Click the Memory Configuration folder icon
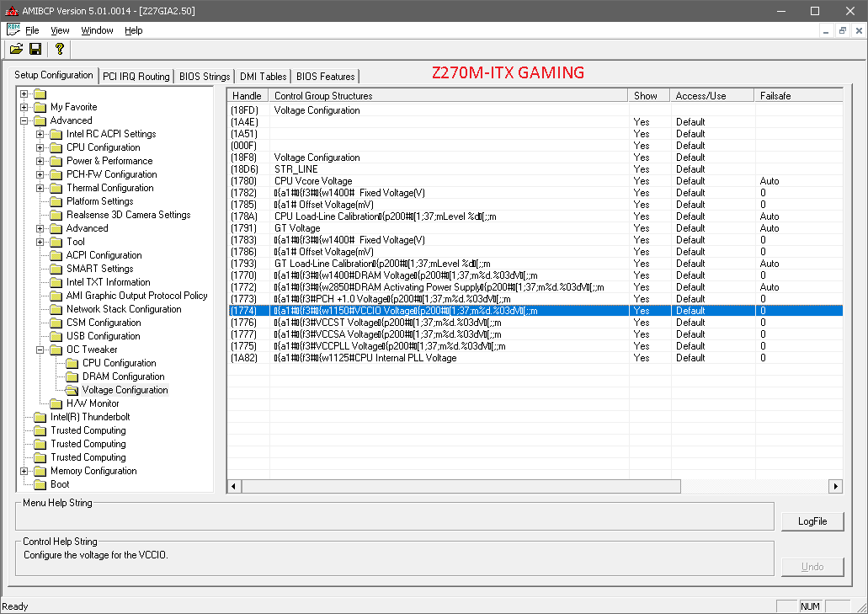Screen dimensions: 868x614 [x=40, y=471]
